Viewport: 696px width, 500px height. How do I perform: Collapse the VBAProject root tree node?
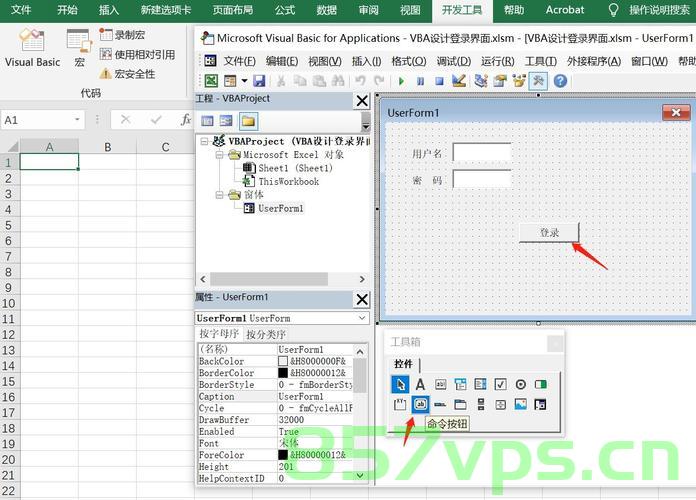[x=204, y=142]
